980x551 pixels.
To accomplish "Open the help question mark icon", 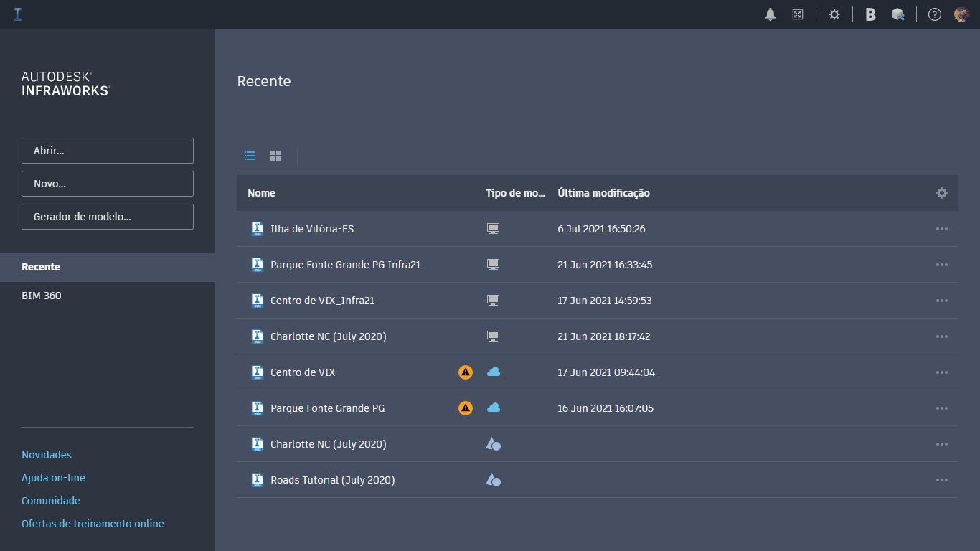I will pyautogui.click(x=935, y=14).
